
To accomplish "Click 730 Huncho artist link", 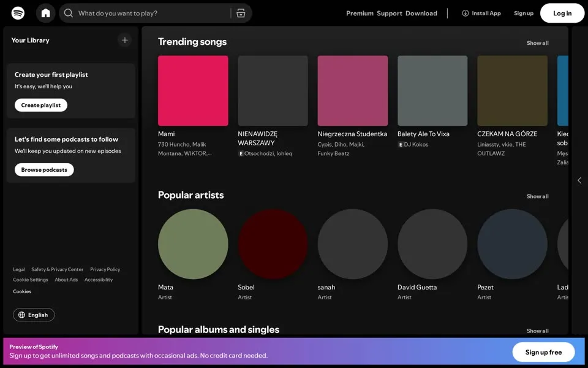I will 174,145.
